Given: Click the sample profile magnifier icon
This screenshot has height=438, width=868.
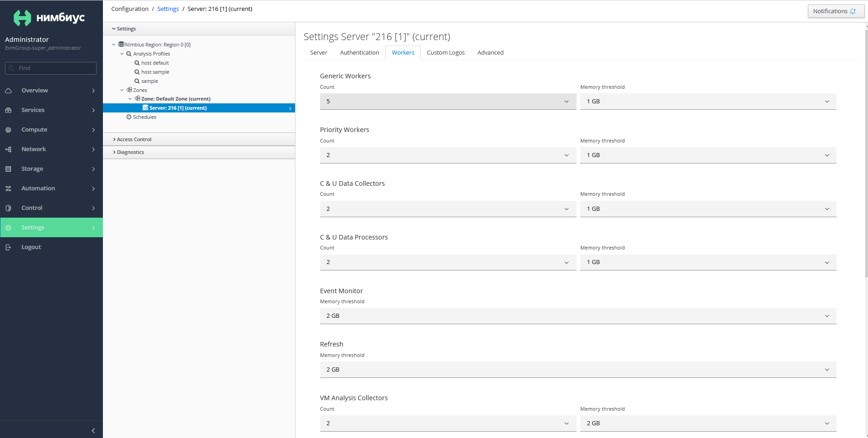Looking at the screenshot, I should pos(137,81).
